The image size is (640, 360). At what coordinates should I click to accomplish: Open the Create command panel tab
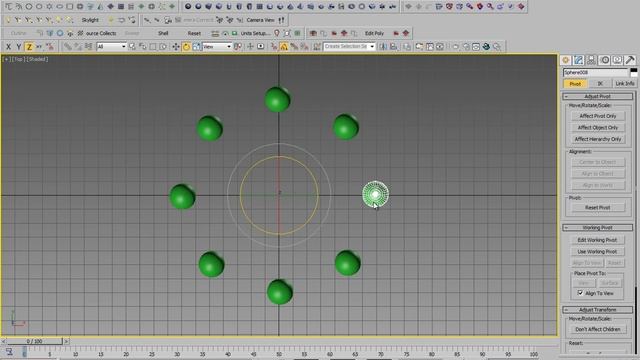pyautogui.click(x=566, y=60)
